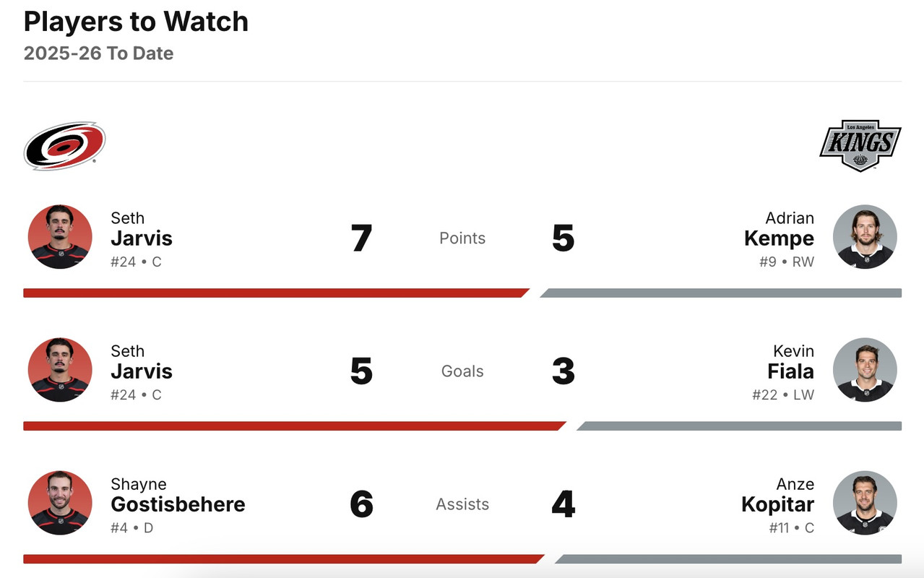Click the Los Angeles Kings logo
Image resolution: width=924 pixels, height=578 pixels.
pos(860,145)
